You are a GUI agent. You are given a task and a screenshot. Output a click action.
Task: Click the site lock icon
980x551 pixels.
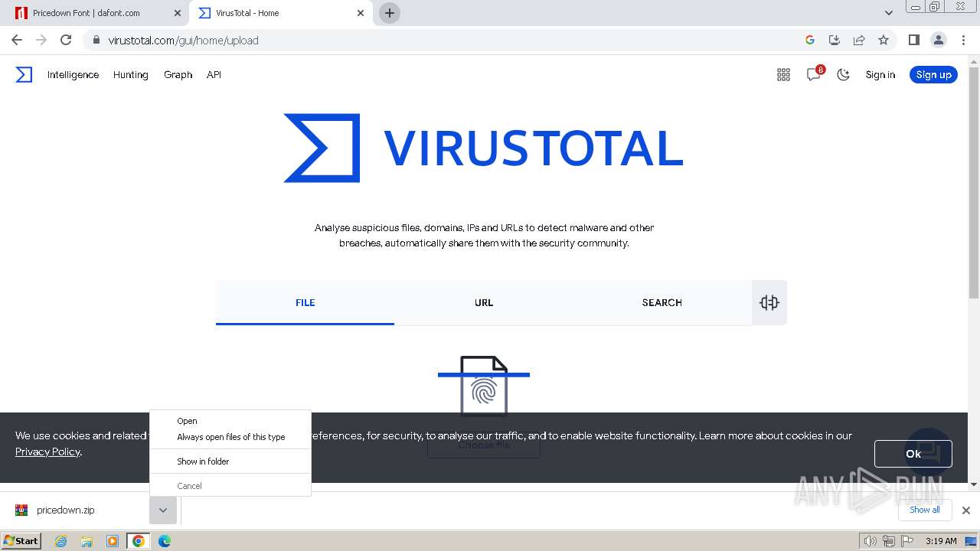[96, 40]
